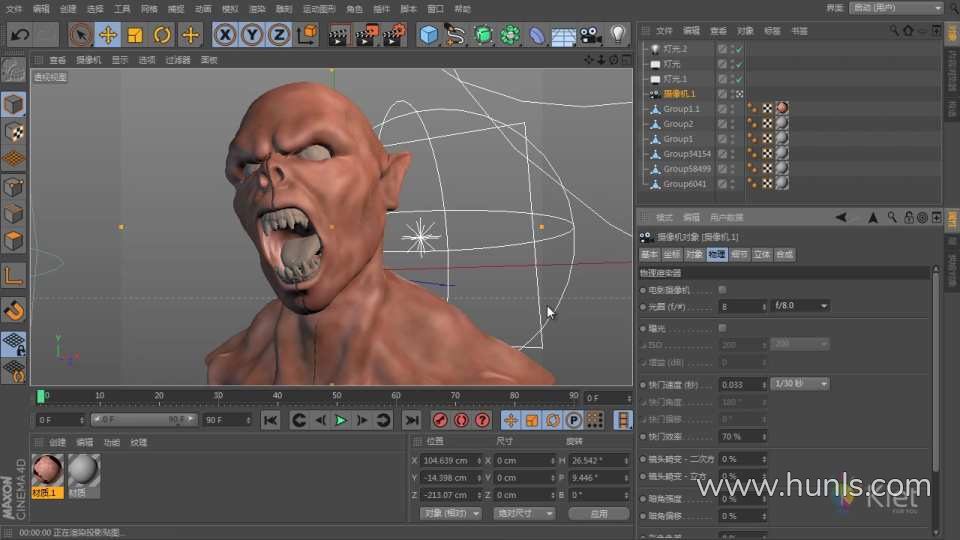The height and width of the screenshot is (540, 960).
Task: Open the green generator cube icon
Action: coord(482,35)
